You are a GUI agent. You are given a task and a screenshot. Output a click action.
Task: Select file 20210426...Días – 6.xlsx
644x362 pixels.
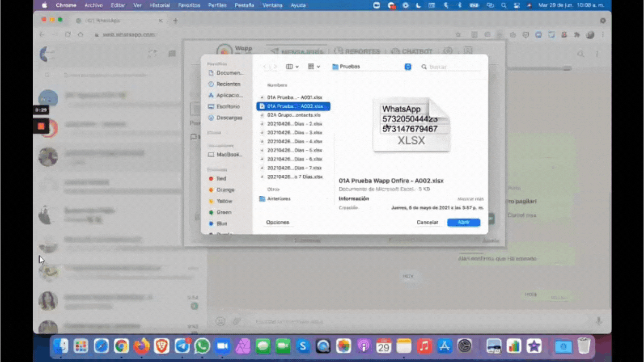coord(293,159)
